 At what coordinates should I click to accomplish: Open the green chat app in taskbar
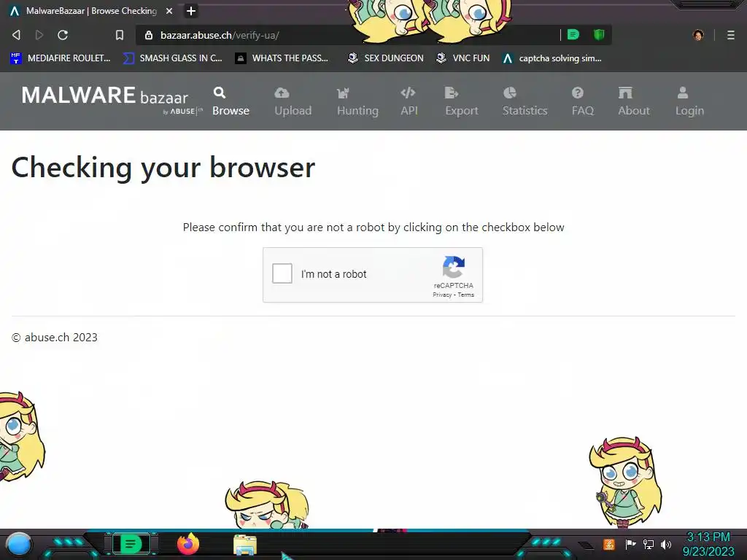coord(131,544)
